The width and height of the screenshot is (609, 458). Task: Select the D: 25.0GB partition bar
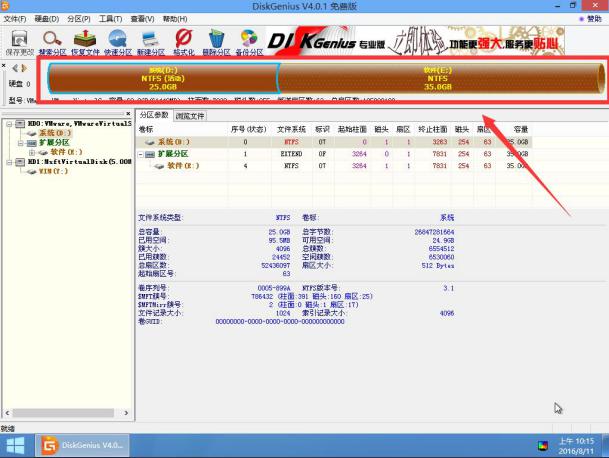163,78
